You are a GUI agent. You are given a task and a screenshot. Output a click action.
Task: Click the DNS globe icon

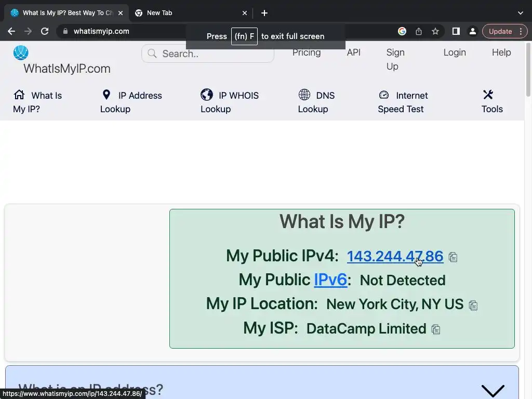click(304, 95)
